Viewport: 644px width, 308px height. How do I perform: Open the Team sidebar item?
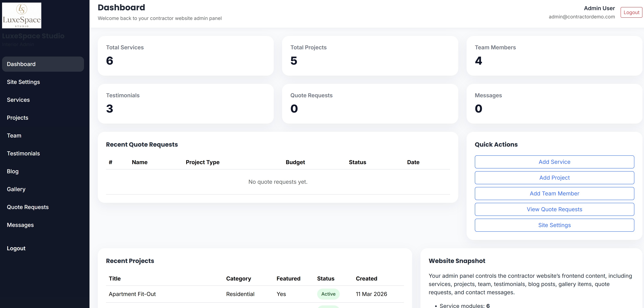(x=43, y=136)
